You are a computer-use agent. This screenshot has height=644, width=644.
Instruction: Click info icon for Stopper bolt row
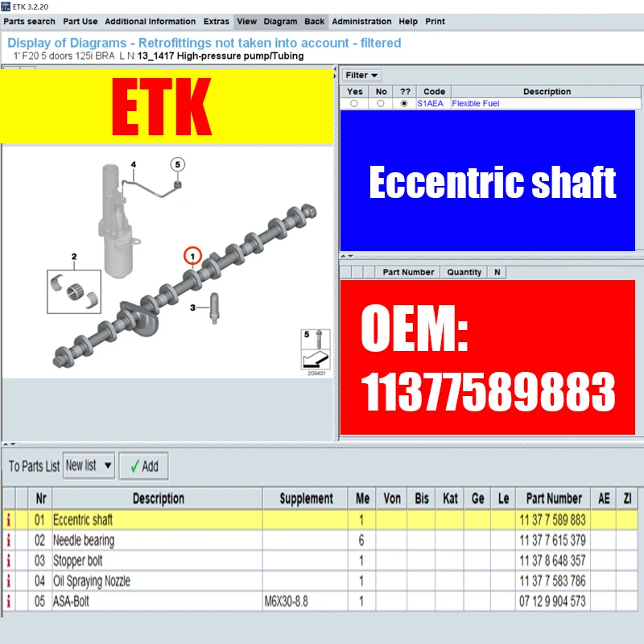point(9,560)
